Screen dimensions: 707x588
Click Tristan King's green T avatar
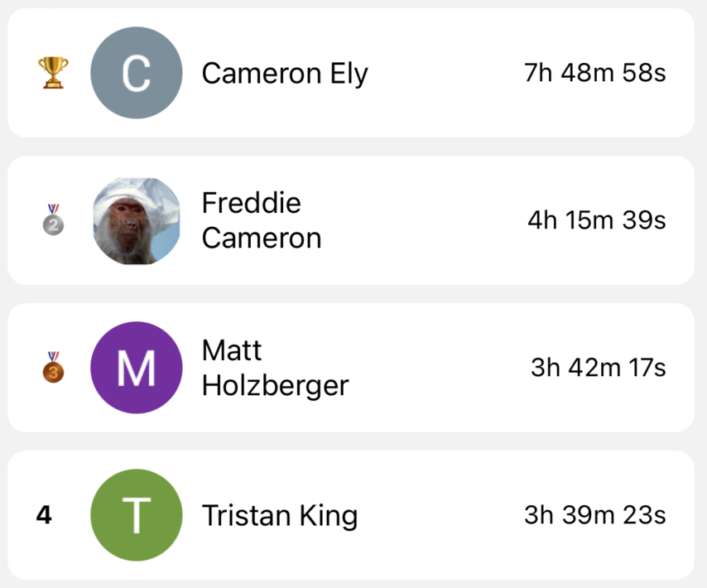(136, 514)
